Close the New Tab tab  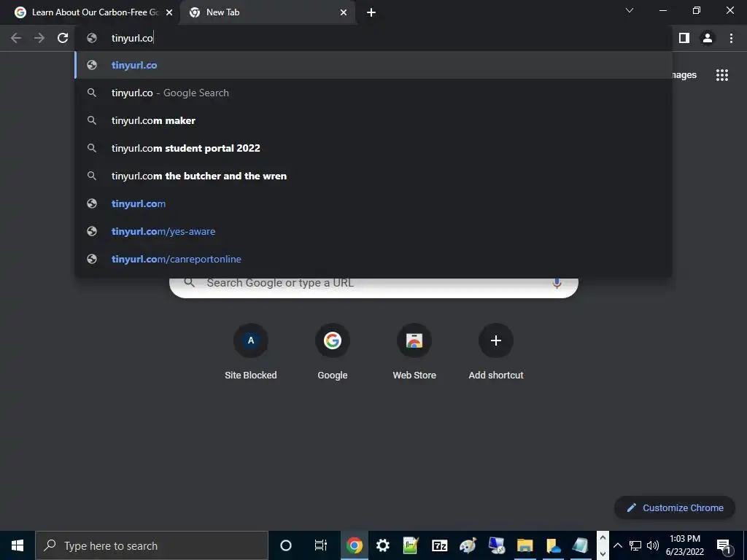(344, 12)
